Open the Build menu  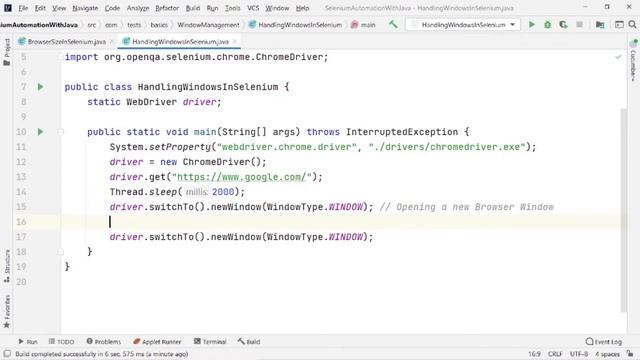coord(193,8)
